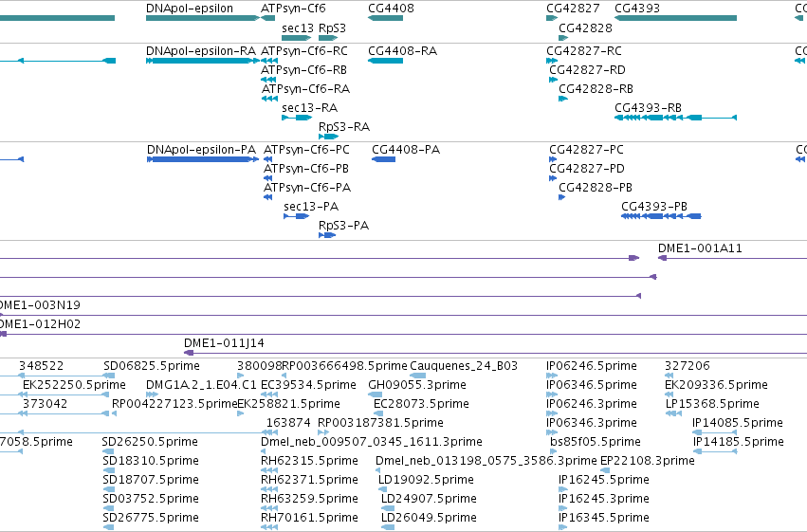Select the SD06825.5prime EST label
Screen dimensions: 807x532
pyautogui.click(x=152, y=366)
